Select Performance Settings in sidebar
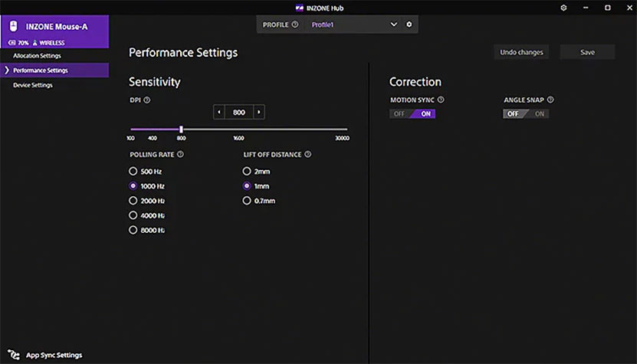Viewport: 637px width, 364px height. pos(54,71)
